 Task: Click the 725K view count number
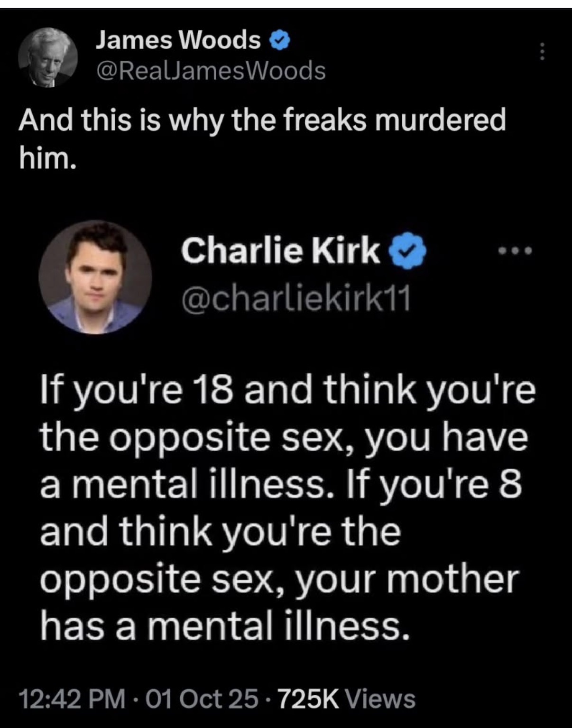point(308,699)
